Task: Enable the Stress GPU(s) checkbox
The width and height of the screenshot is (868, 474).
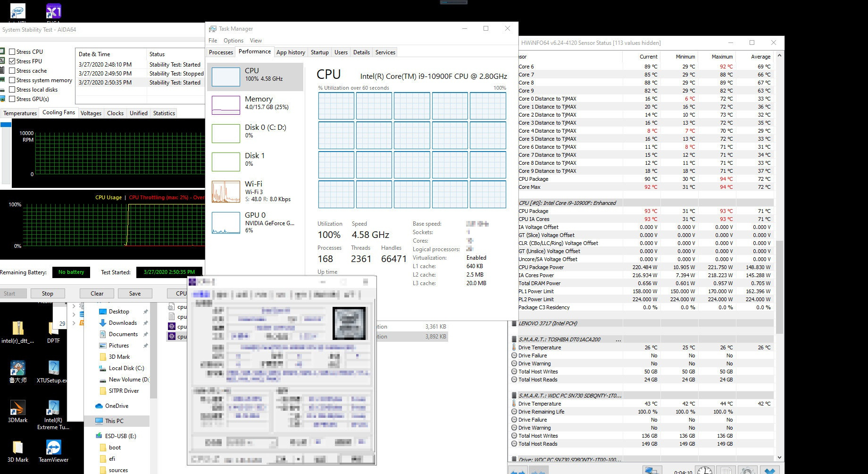Action: tap(12, 99)
